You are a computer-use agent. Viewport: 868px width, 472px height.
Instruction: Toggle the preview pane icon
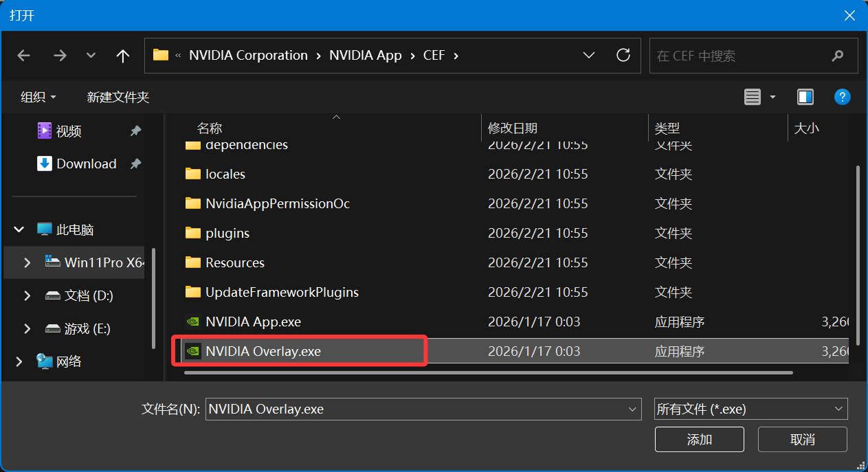click(805, 96)
